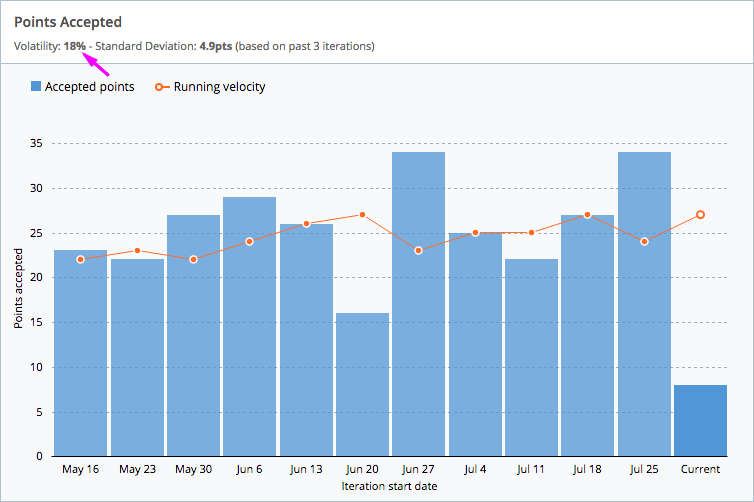Click the May 16 x-axis label

[x=80, y=469]
